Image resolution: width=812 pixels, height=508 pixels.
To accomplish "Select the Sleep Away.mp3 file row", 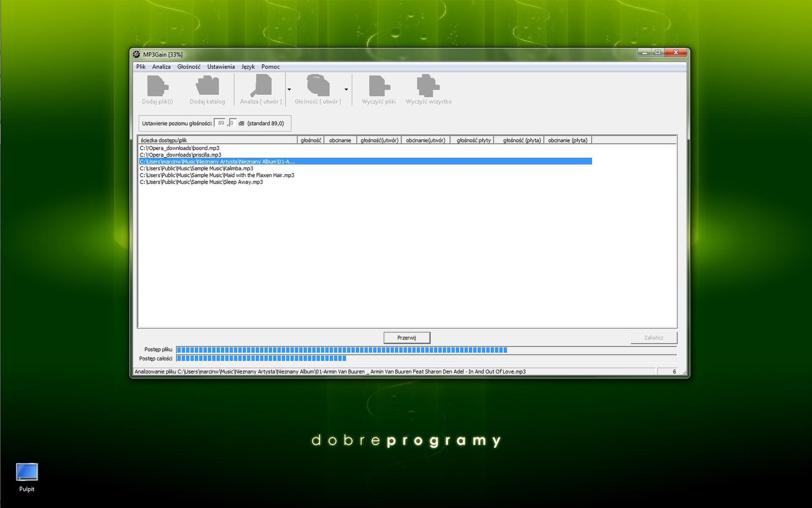I will click(x=365, y=182).
